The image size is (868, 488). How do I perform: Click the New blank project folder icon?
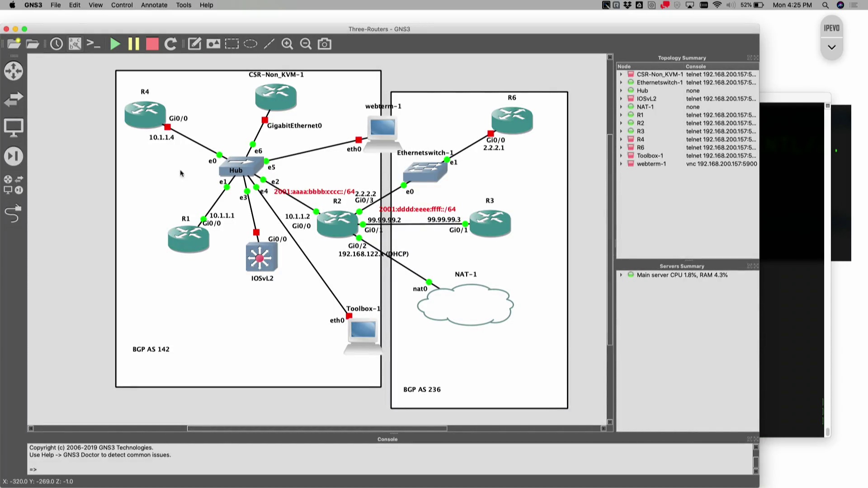tap(14, 44)
